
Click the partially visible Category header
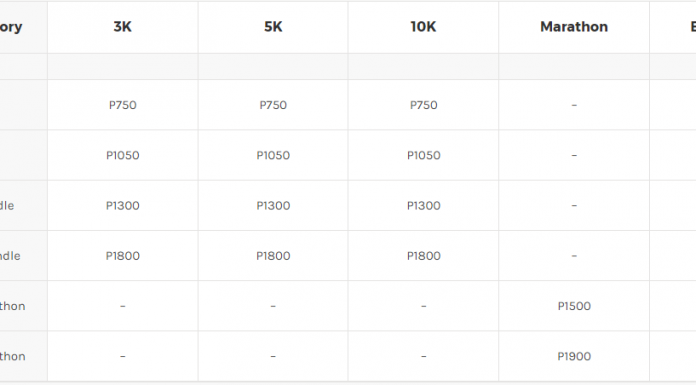coord(11,27)
